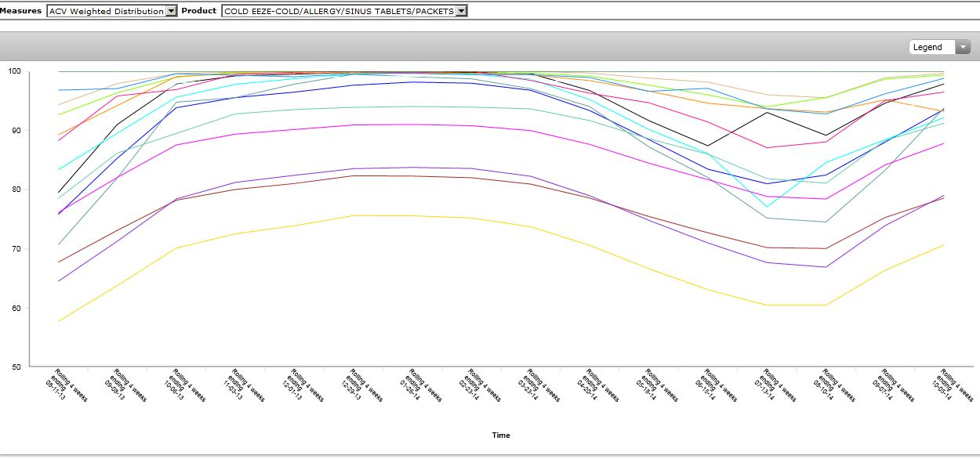Click the Product label
Viewport: 980px width, 459px height.
coord(199,11)
